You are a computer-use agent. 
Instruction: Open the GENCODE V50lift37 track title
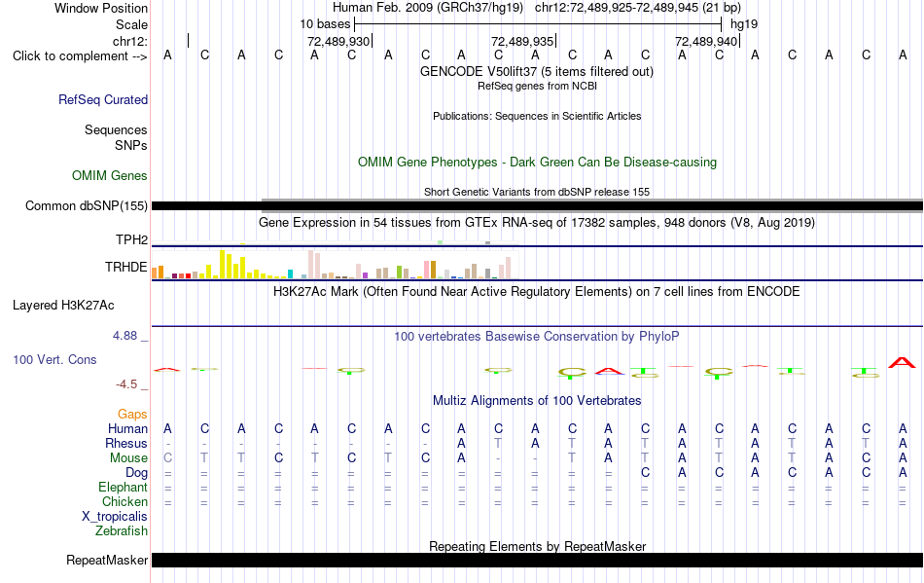(x=537, y=72)
